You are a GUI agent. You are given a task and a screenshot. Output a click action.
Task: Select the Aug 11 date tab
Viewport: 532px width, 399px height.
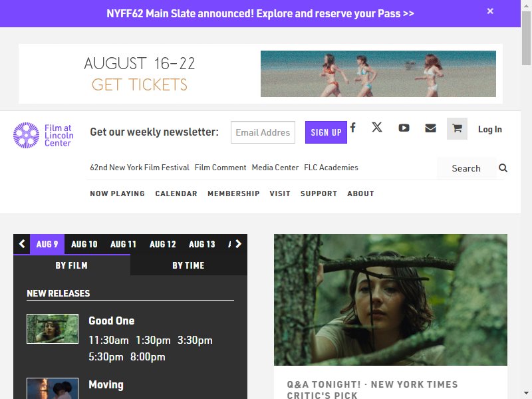click(123, 244)
